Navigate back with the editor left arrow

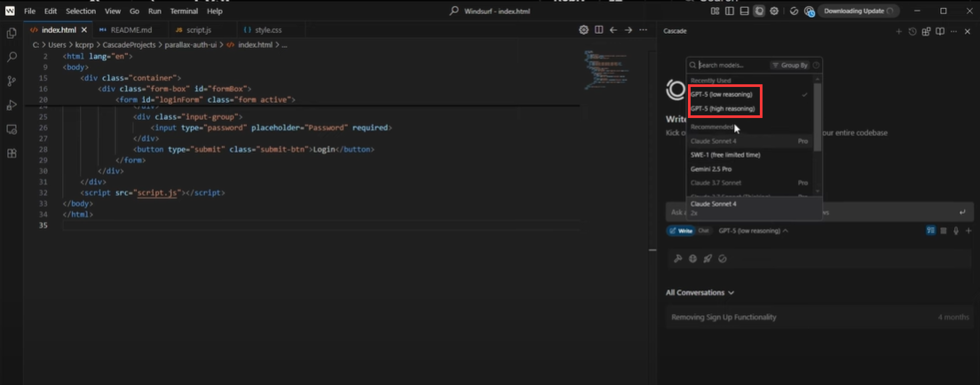coord(613,30)
